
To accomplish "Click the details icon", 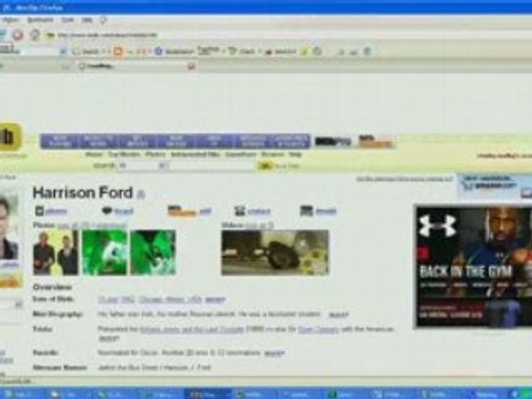I will pyautogui.click(x=306, y=211).
